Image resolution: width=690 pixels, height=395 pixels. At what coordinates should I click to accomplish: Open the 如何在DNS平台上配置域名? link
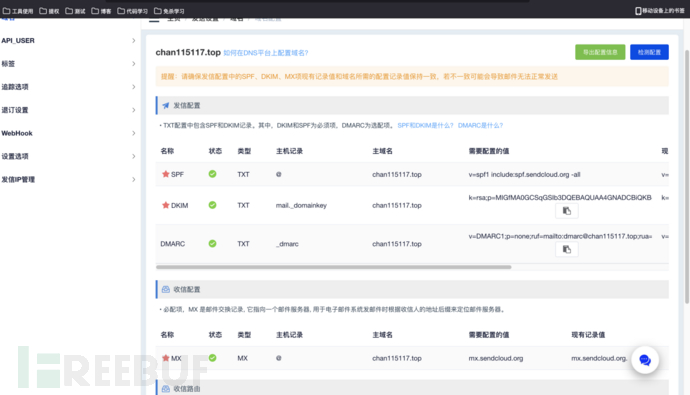coord(266,53)
